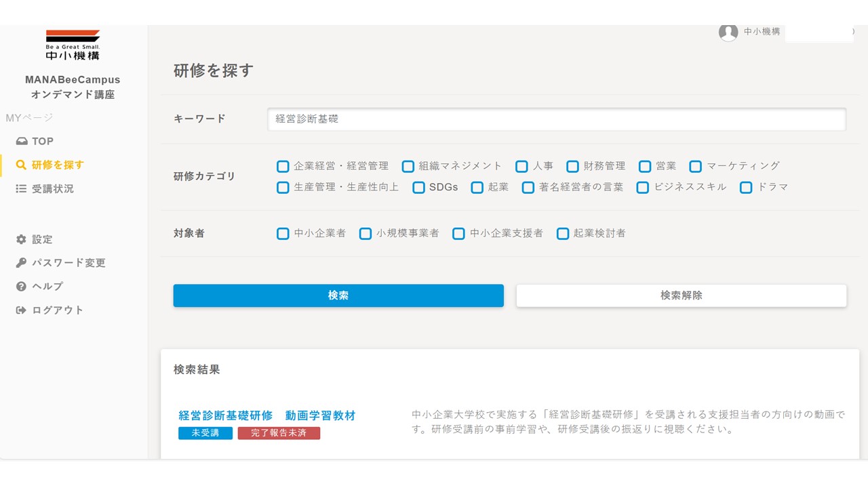Click the user avatar icon at top right
Screen dimensions: 868x488
[x=728, y=32]
